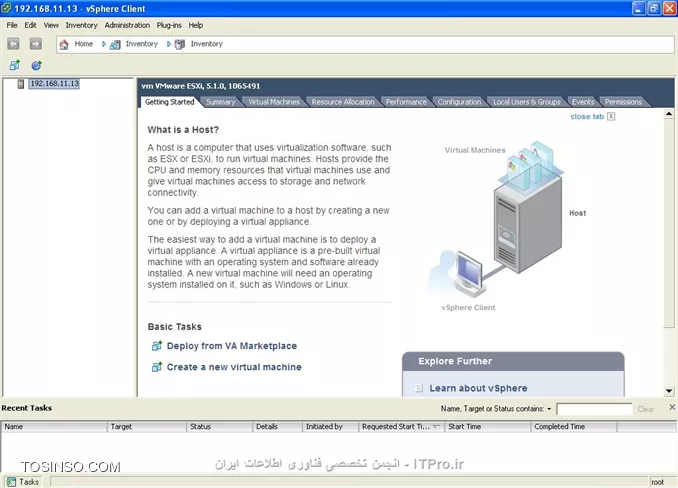Click the host server icon in tree
The height and width of the screenshot is (488, 678).
(x=20, y=84)
